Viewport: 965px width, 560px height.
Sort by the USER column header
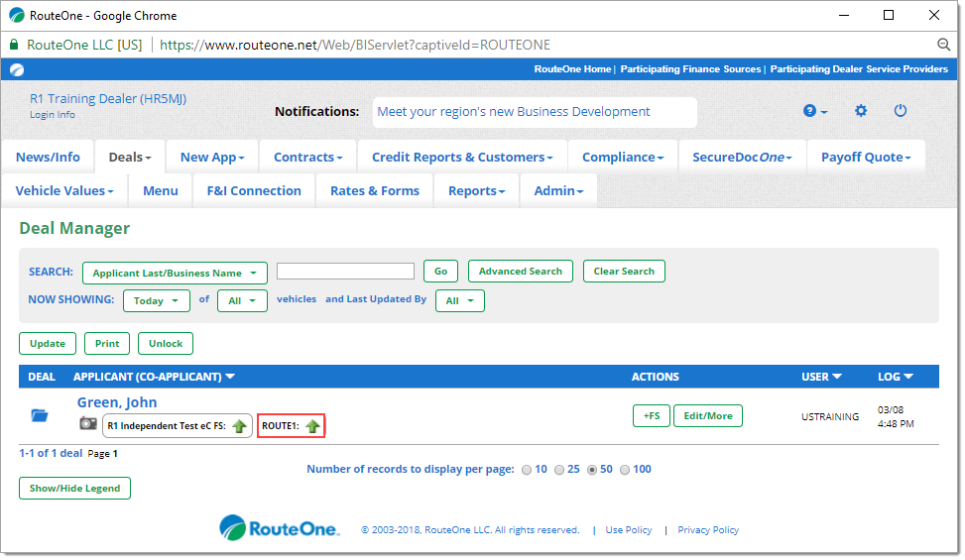click(821, 377)
